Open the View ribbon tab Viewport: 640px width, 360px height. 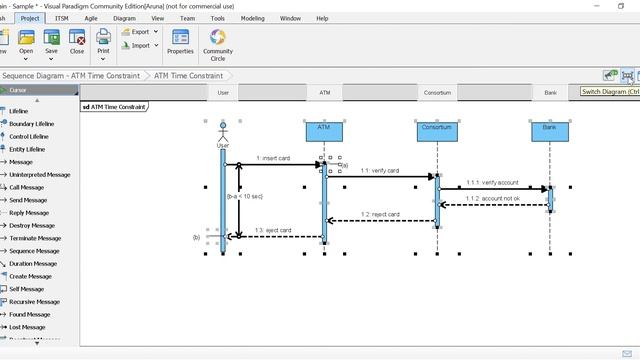(x=158, y=18)
